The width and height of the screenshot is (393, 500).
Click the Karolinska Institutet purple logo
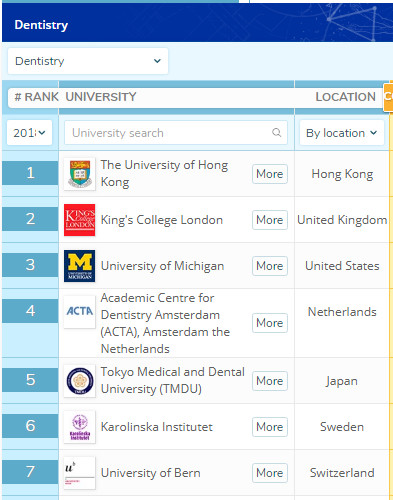(79, 427)
